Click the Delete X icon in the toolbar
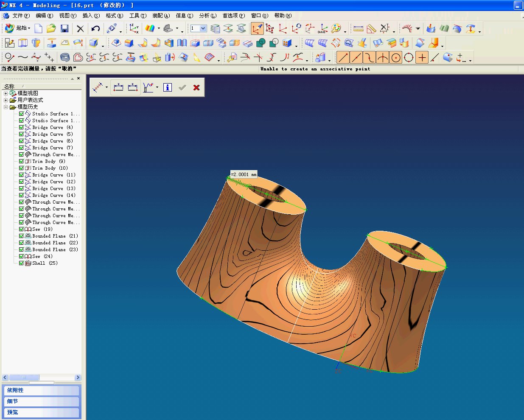 pos(80,28)
